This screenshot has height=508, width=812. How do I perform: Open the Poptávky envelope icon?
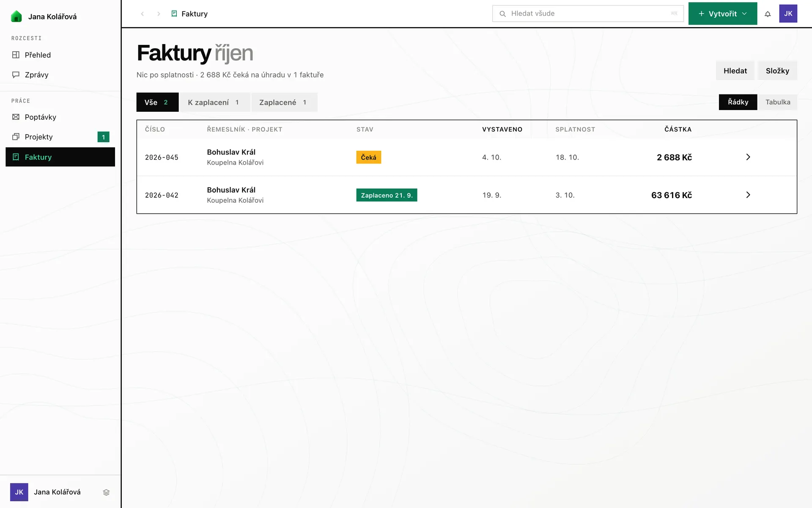point(16,117)
